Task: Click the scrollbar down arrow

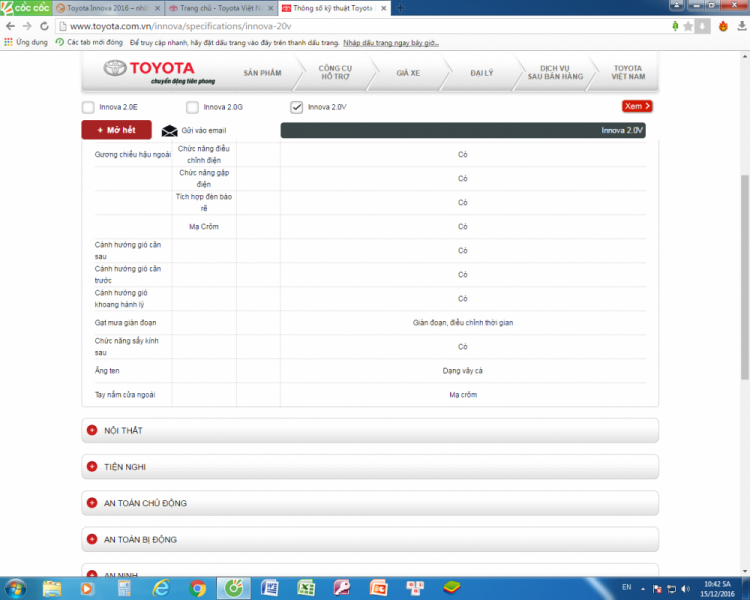Action: click(745, 571)
